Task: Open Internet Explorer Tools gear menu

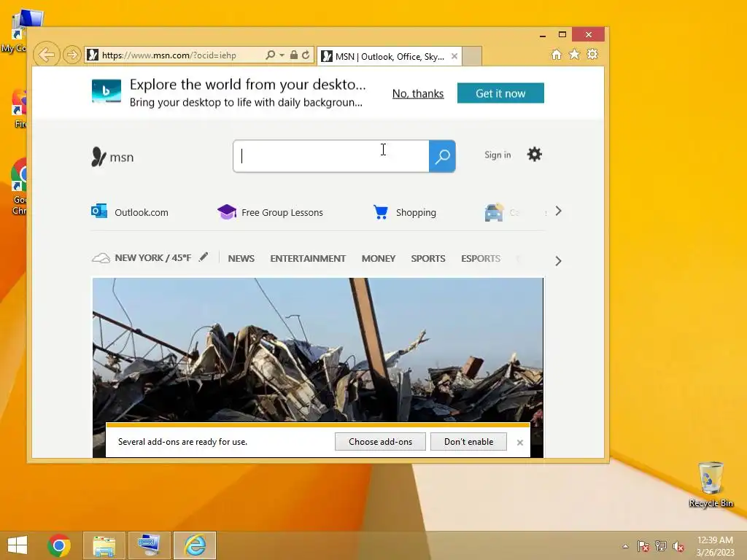Action: point(592,54)
